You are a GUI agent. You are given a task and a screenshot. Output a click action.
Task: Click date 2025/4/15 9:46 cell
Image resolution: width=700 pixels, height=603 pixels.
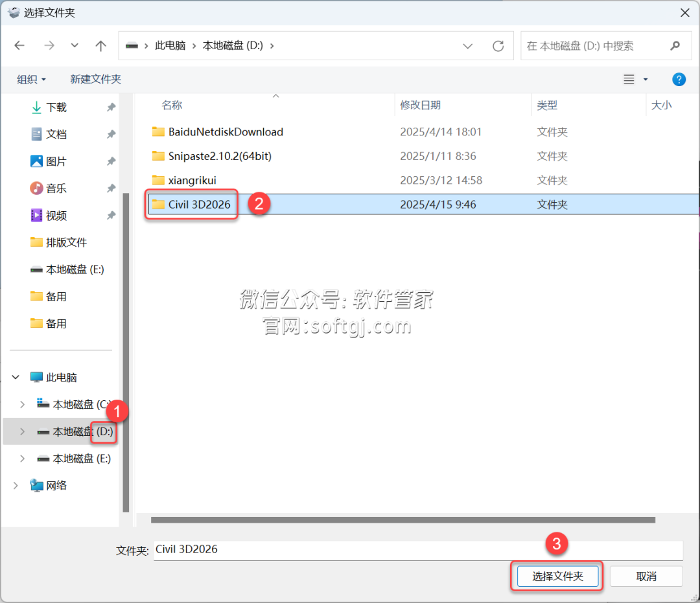click(x=437, y=204)
